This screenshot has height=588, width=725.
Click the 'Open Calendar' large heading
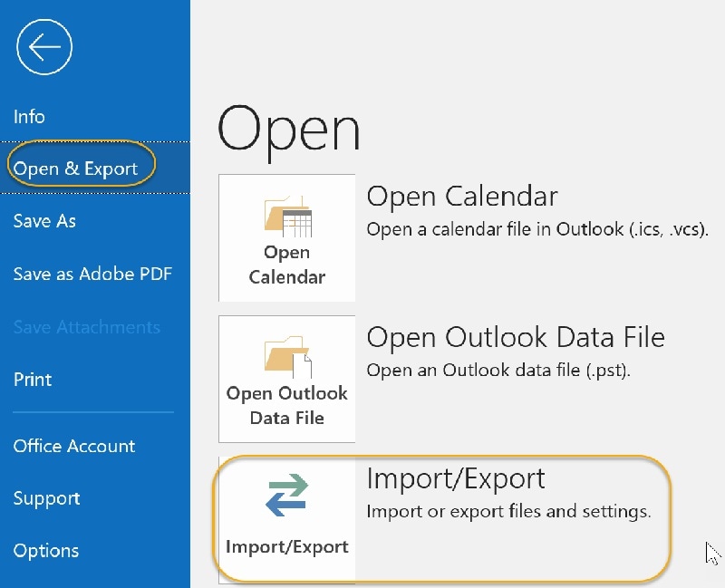(462, 196)
